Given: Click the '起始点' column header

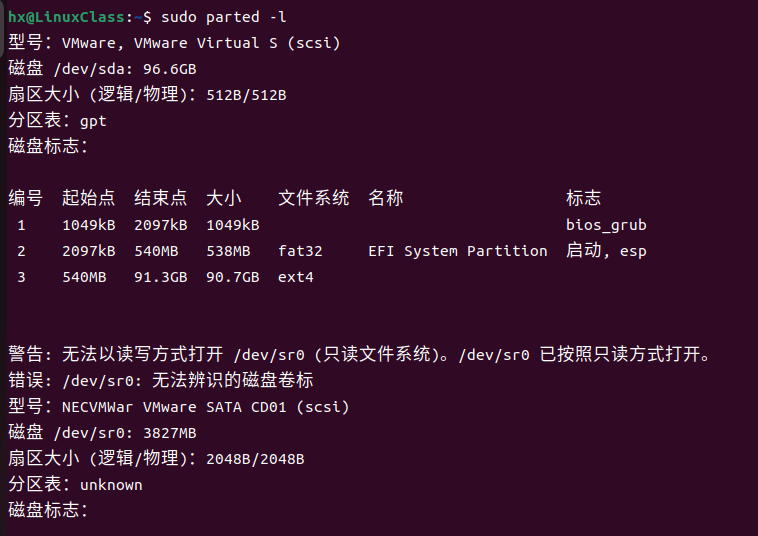Looking at the screenshot, I should (88, 198).
